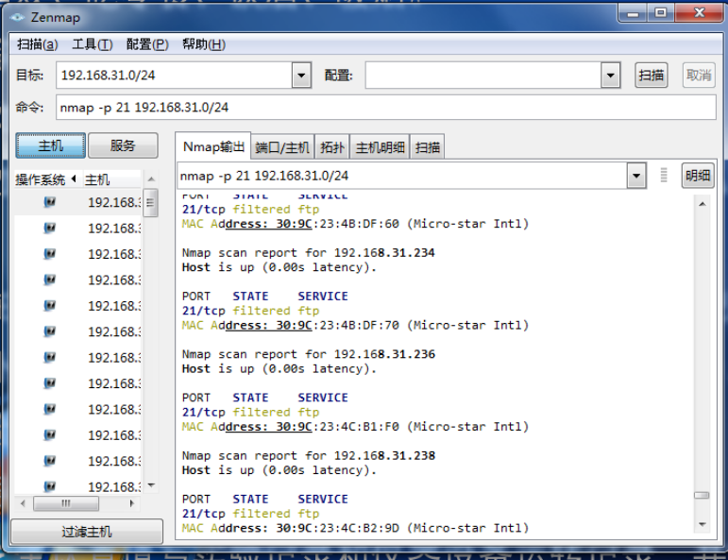Click the 取消 cancel button
Viewport: 728px width, 560px height.
tap(699, 76)
